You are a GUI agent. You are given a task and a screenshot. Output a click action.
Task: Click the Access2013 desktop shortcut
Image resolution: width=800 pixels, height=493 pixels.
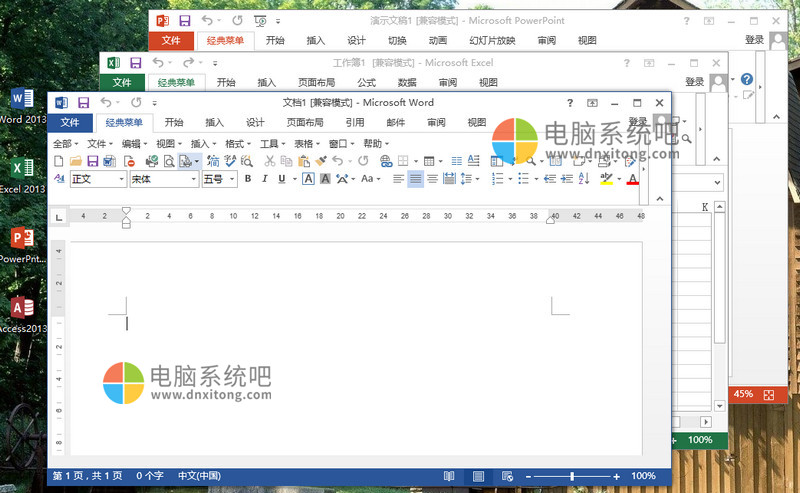[x=22, y=315]
